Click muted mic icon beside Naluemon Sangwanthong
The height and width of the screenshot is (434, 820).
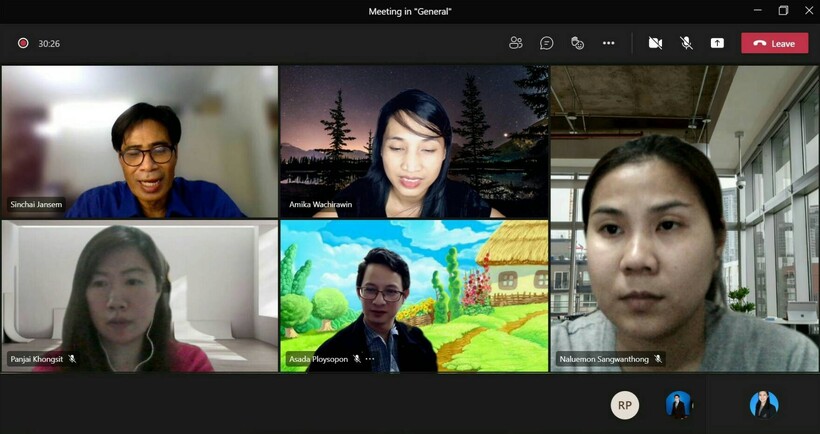(658, 359)
